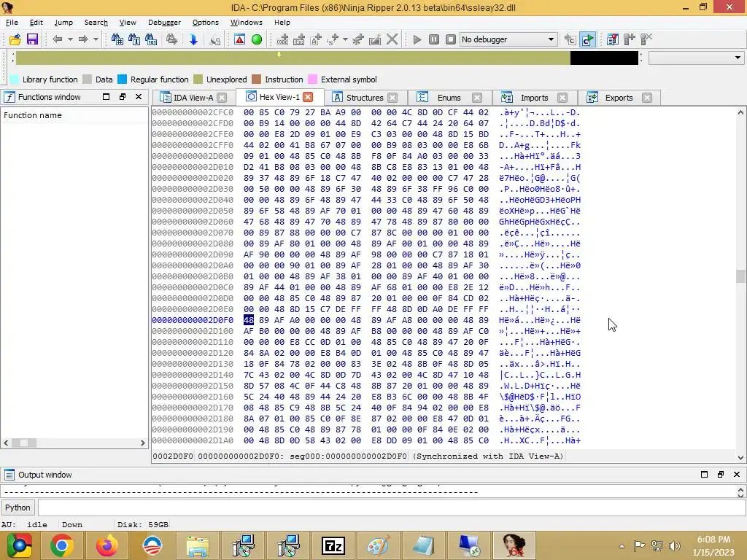The height and width of the screenshot is (560, 747).
Task: Click the Search byte sequence binoculars icon
Action: [151, 39]
